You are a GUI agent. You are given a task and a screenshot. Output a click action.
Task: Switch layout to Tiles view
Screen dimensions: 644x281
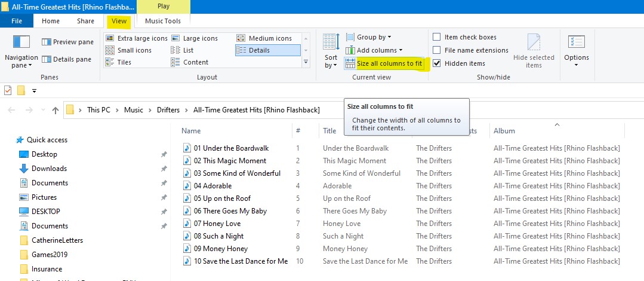[118, 62]
